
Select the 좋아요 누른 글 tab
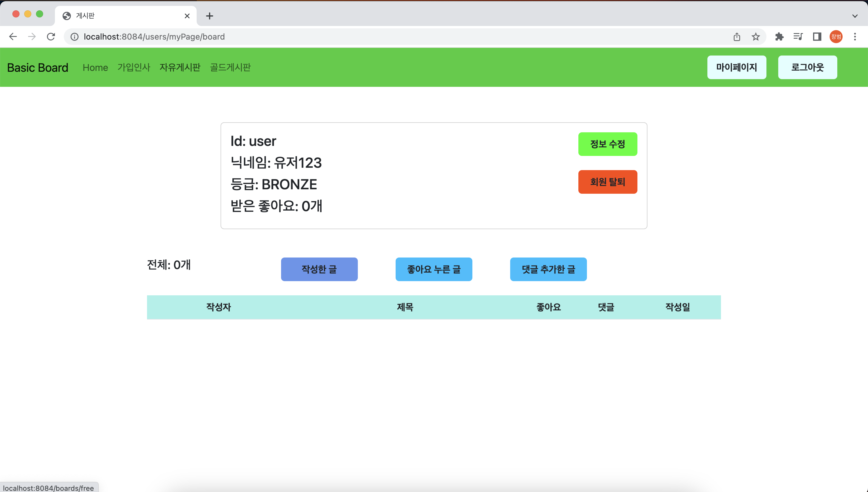(434, 269)
